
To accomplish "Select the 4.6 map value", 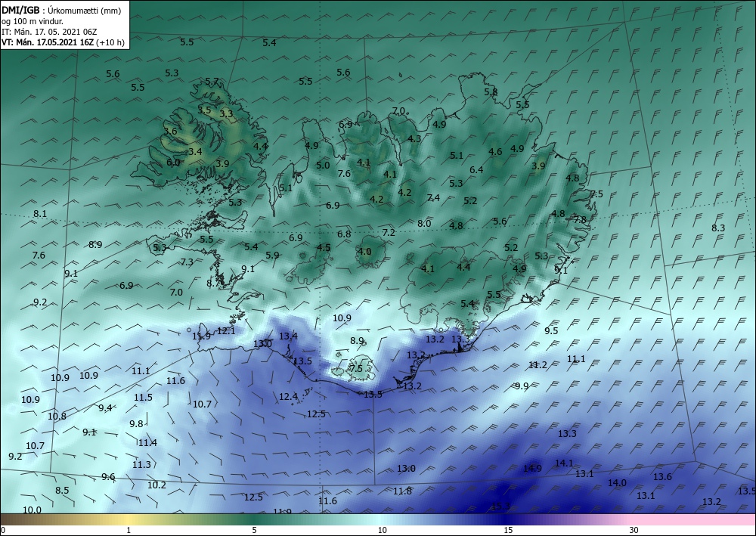I will tap(495, 151).
